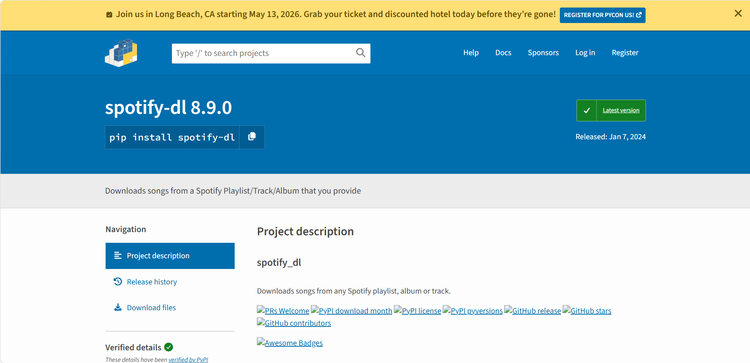Open the PyPI pyversions badge link
750x363 pixels.
click(473, 311)
